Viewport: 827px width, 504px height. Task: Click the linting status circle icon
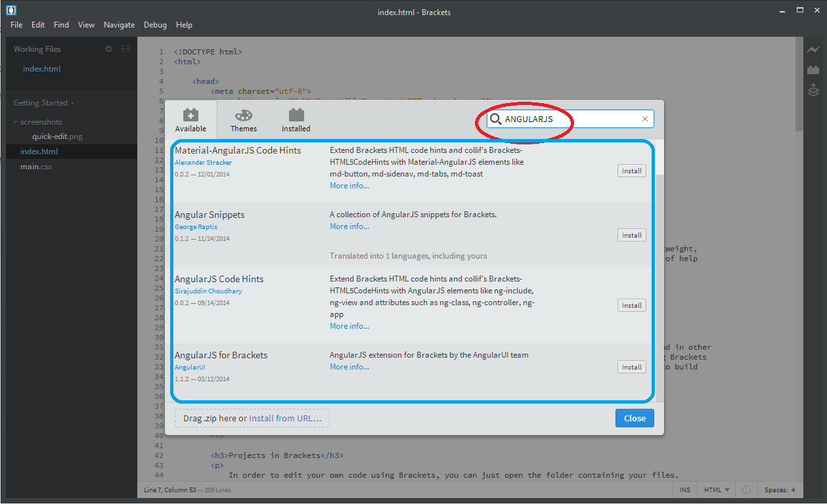pos(746,490)
